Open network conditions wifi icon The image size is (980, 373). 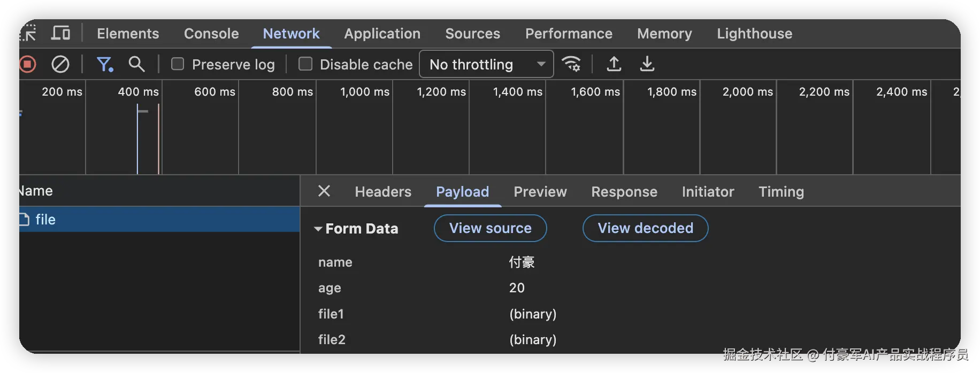point(571,64)
